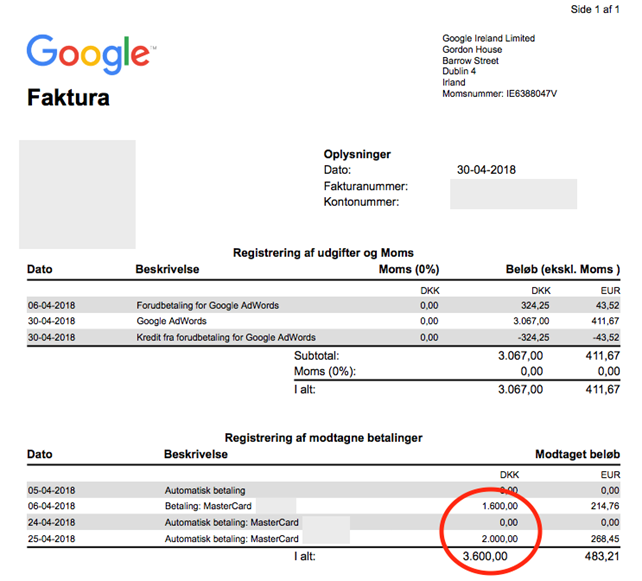Select the "Faktura" heading
The width and height of the screenshot is (642, 581).
tap(68, 97)
